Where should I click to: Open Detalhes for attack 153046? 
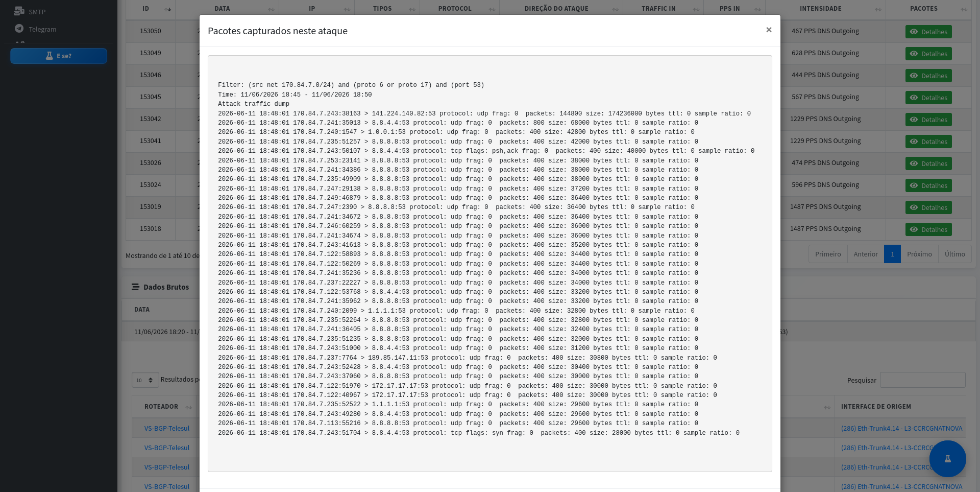928,76
